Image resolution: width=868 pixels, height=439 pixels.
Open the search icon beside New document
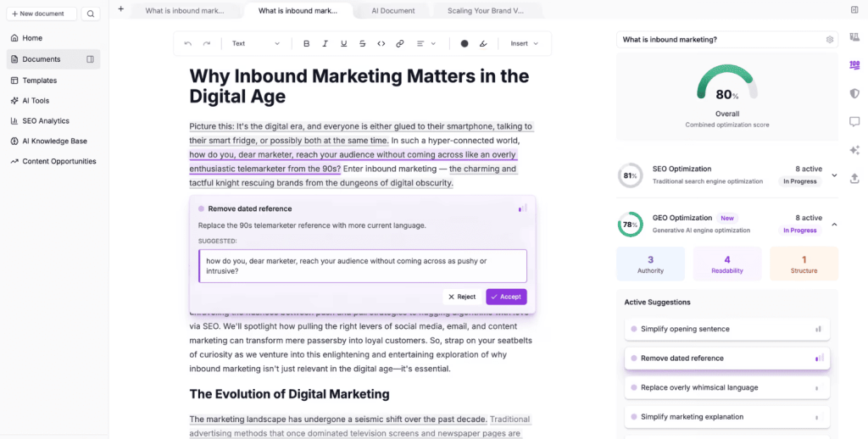coord(91,14)
